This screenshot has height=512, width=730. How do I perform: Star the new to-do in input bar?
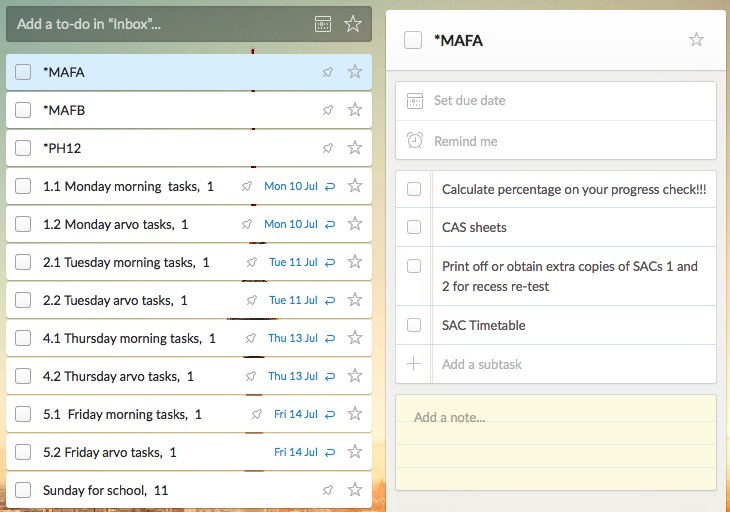(352, 24)
